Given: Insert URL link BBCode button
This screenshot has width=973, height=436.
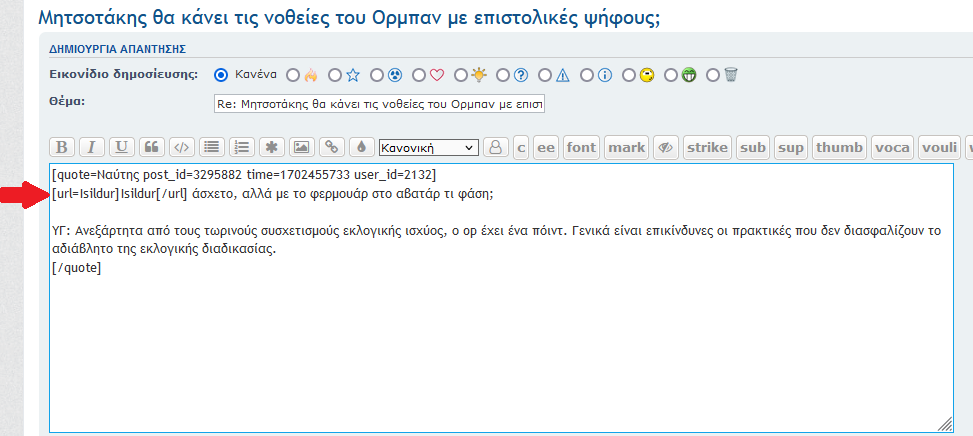Looking at the screenshot, I should tap(332, 147).
